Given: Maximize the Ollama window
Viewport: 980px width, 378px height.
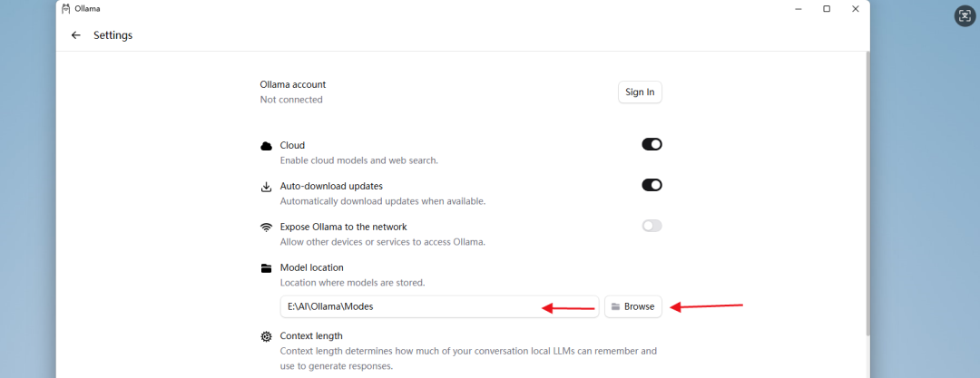Looking at the screenshot, I should pos(827,9).
